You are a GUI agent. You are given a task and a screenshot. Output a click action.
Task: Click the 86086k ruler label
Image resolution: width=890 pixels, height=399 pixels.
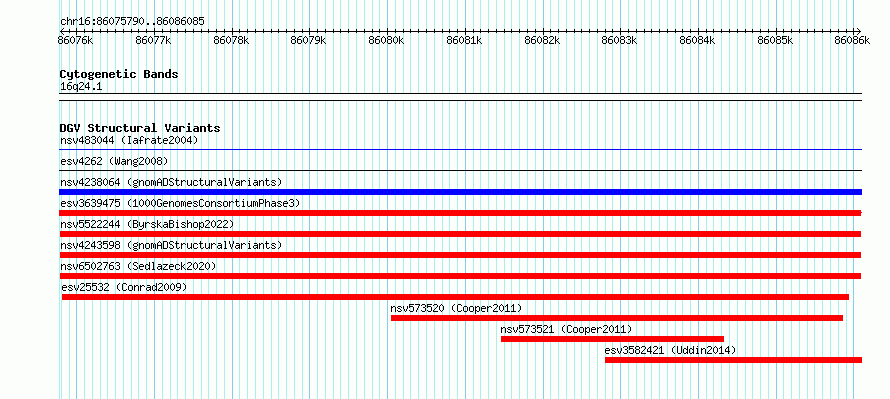[852, 40]
